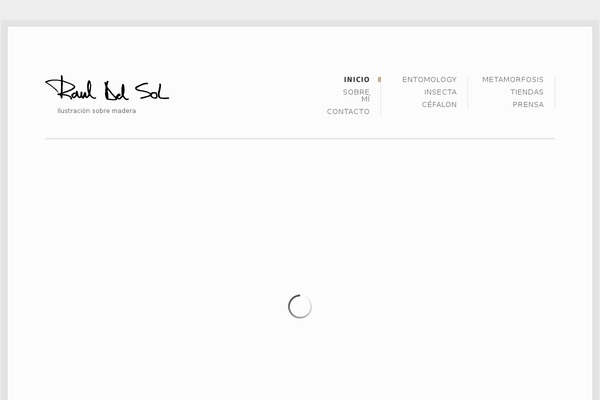Click the vertical separator right of METAMORFOSIS

click(x=554, y=92)
